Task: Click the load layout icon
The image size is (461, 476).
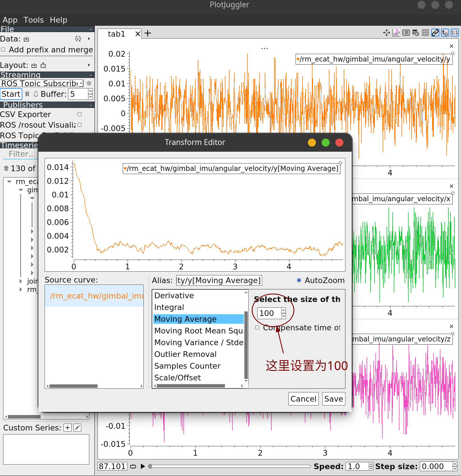Action: 34,65
